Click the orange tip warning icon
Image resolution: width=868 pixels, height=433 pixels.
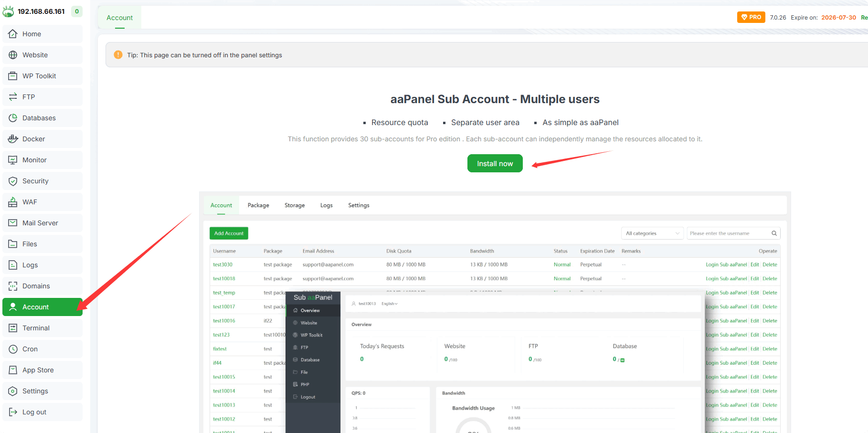tap(118, 55)
